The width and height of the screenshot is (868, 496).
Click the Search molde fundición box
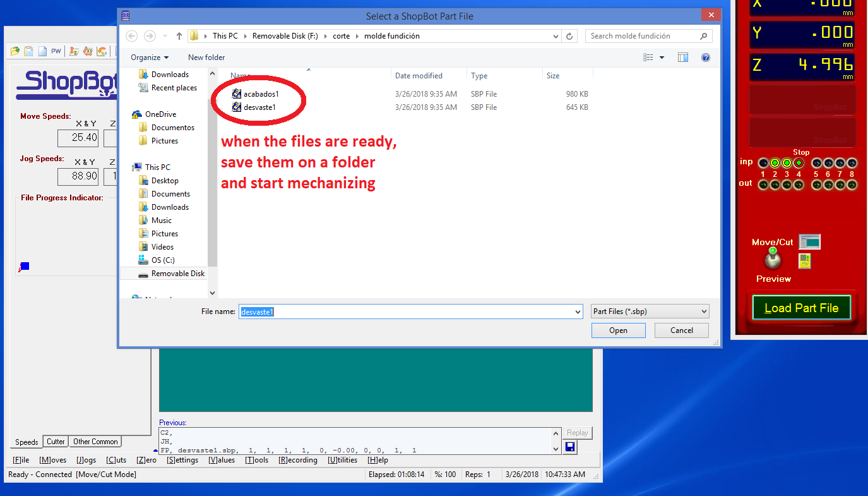click(649, 36)
